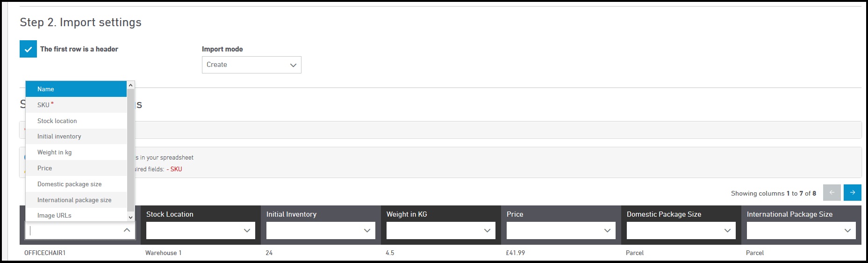Select 'Name' from the field list

coord(76,89)
